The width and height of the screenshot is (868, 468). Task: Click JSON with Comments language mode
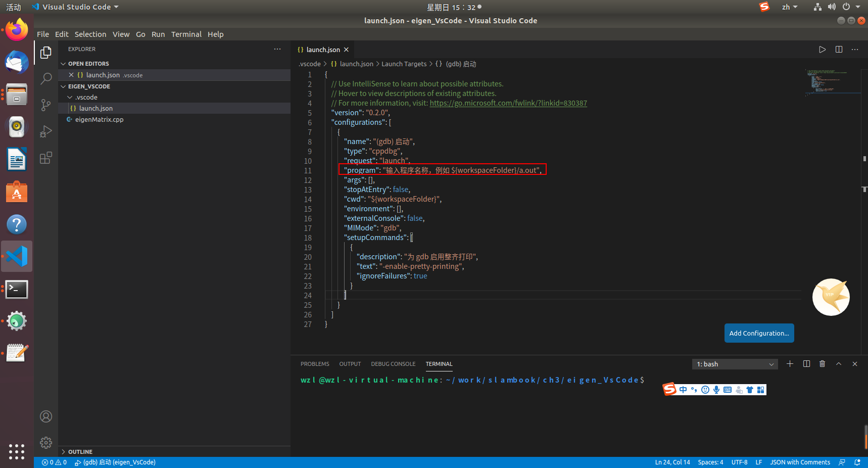800,462
